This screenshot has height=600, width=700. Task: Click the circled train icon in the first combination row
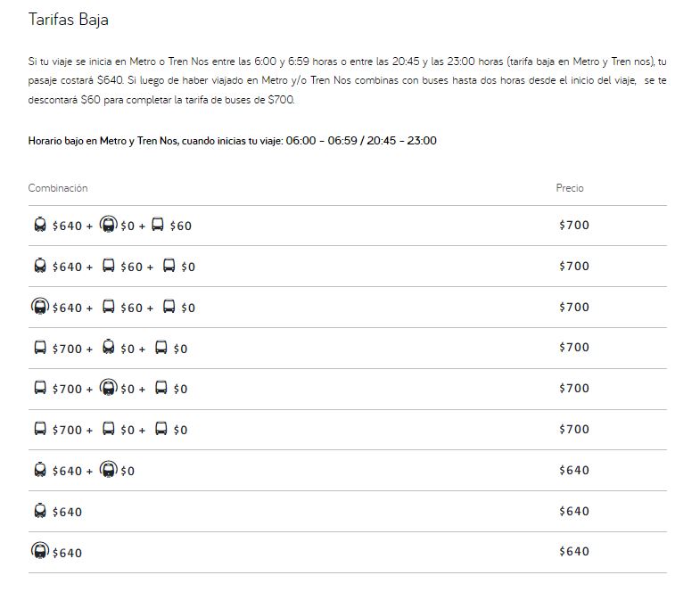click(109, 225)
